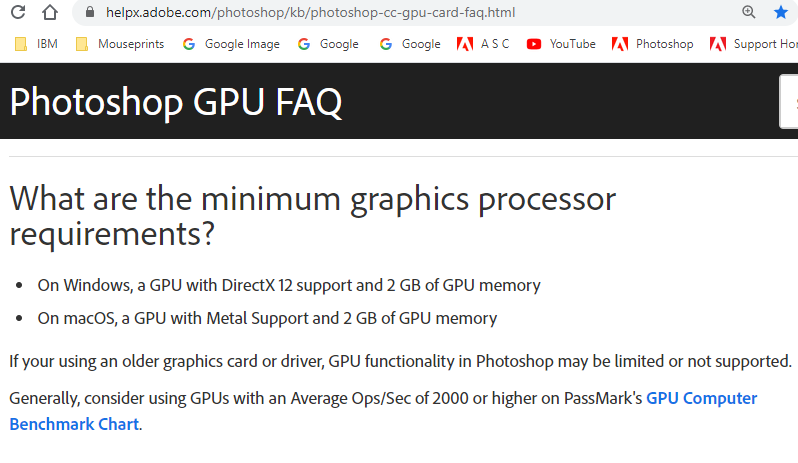Viewport: 798px width, 463px height.
Task: Open the Mouseprints bookmarks folder
Action: point(118,44)
